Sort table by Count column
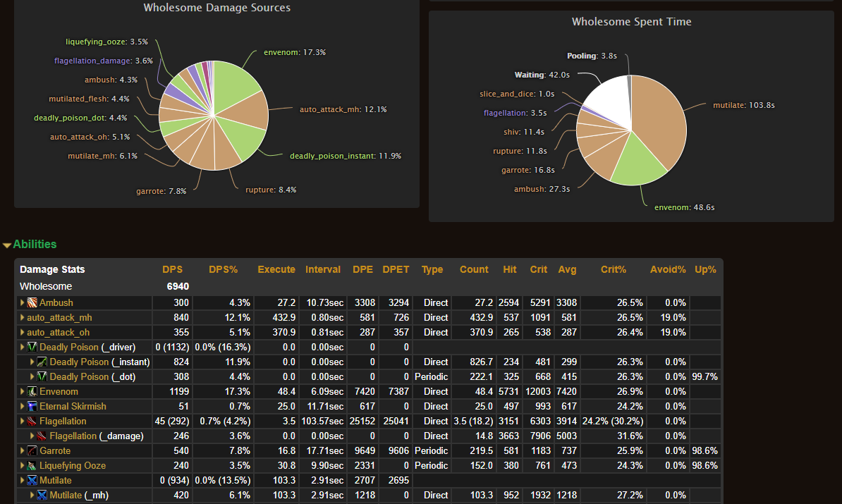842x504 pixels. [x=474, y=269]
